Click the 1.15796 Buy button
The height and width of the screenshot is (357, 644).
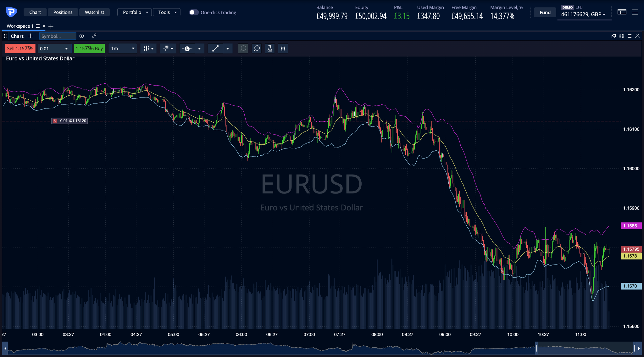89,48
